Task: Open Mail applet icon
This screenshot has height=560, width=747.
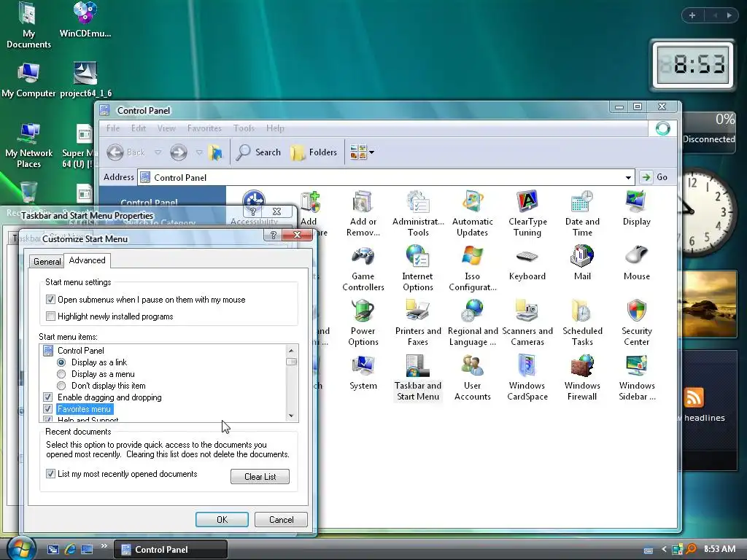Action: click(582, 263)
